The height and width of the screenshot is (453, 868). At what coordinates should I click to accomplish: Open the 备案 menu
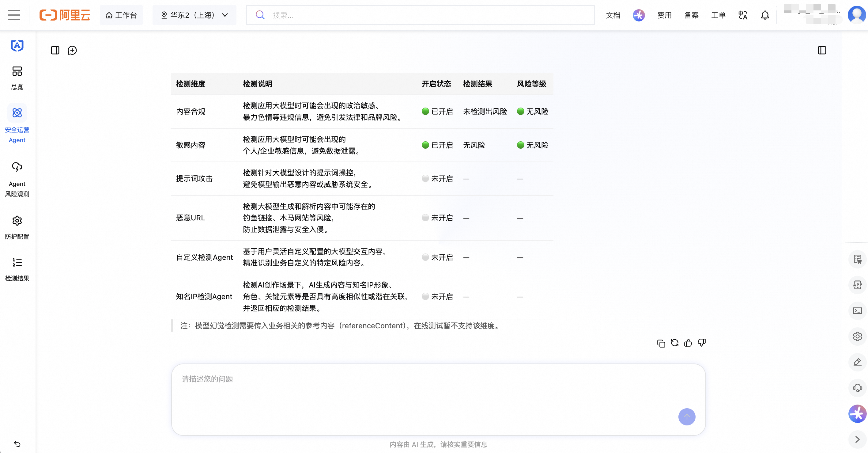pyautogui.click(x=692, y=15)
